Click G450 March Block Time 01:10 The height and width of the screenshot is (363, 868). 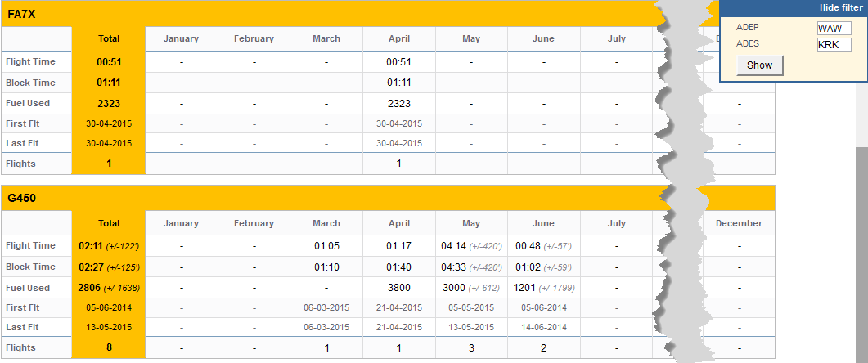326,267
